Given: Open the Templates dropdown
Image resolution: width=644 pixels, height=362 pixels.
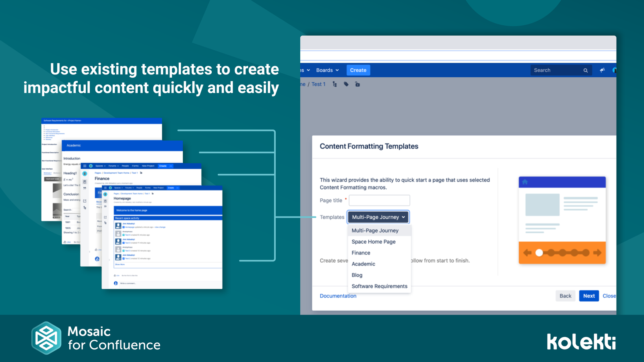Looking at the screenshot, I should pos(378,217).
